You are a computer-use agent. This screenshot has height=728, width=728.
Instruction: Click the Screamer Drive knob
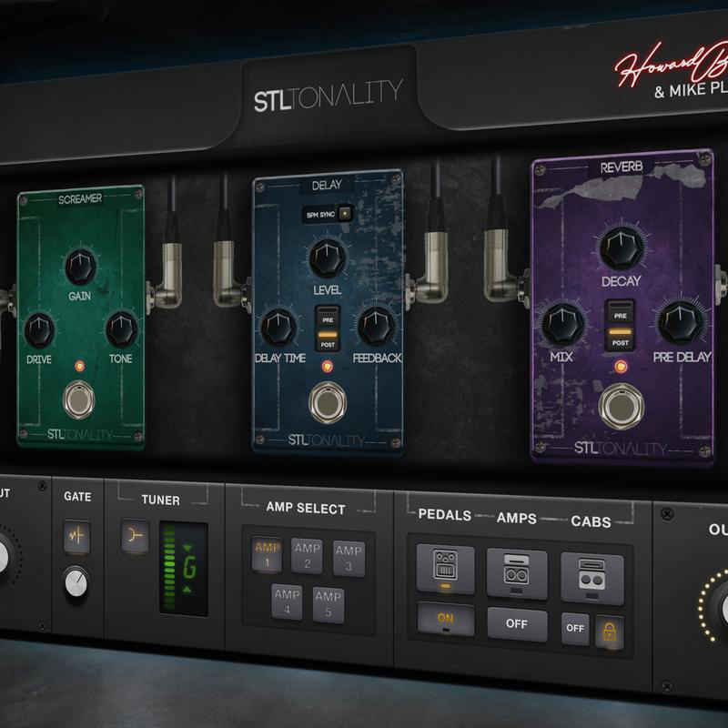pyautogui.click(x=39, y=330)
